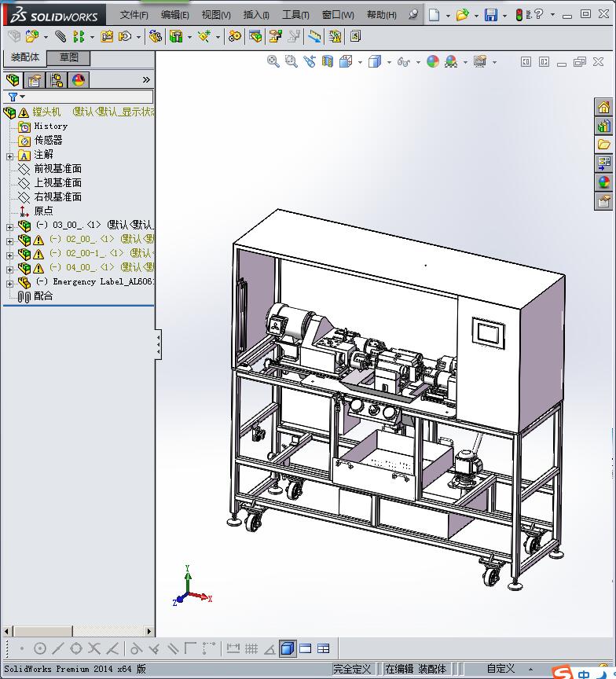The width and height of the screenshot is (616, 679).
Task: Click the New document icon
Action: 434,15
